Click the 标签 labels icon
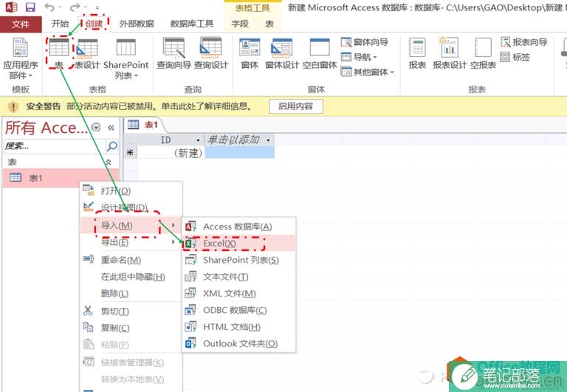567x392 pixels. (515, 57)
